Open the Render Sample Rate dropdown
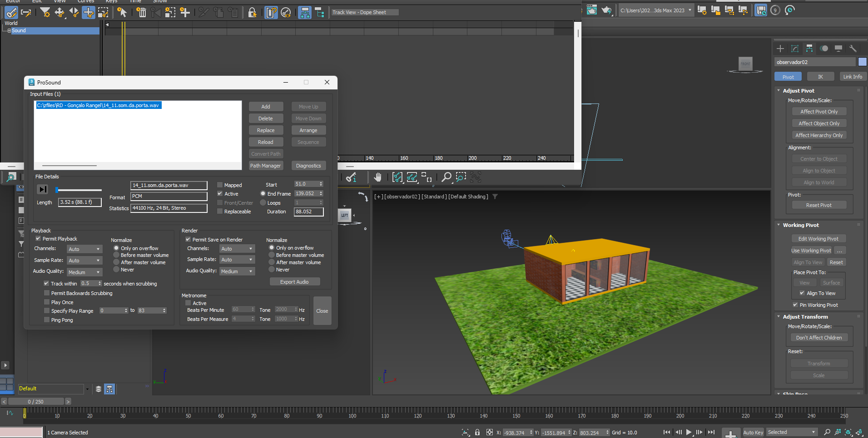Screen dimensions: 868x438 click(237, 260)
